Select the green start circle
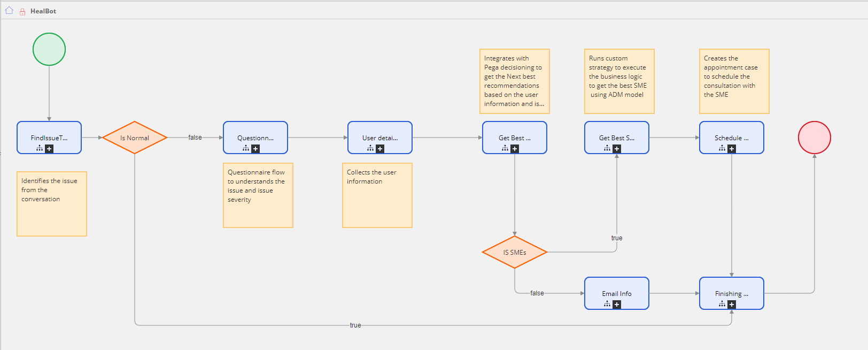This screenshot has height=350, width=868. click(49, 49)
